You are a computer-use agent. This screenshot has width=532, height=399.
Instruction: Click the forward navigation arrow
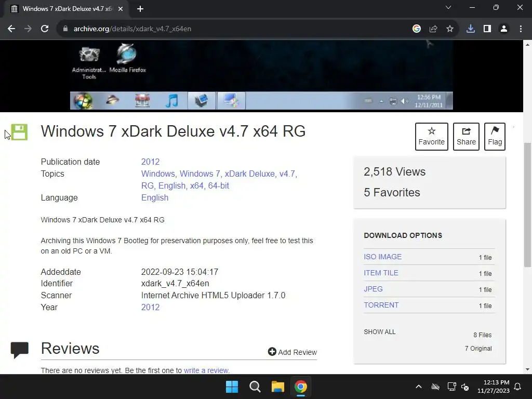28,29
